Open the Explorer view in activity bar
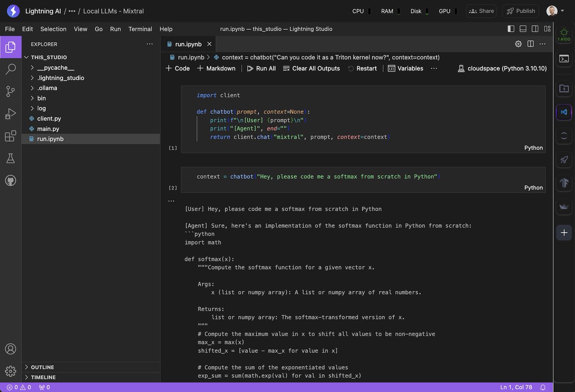 click(11, 47)
